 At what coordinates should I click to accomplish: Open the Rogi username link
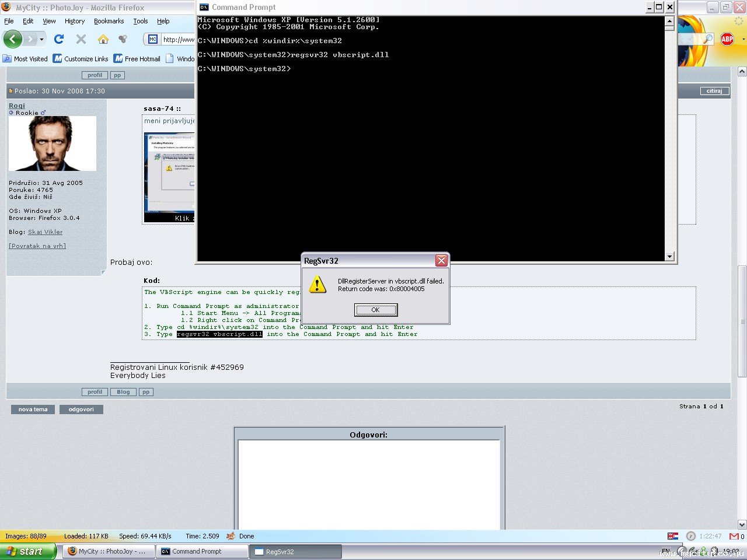17,106
